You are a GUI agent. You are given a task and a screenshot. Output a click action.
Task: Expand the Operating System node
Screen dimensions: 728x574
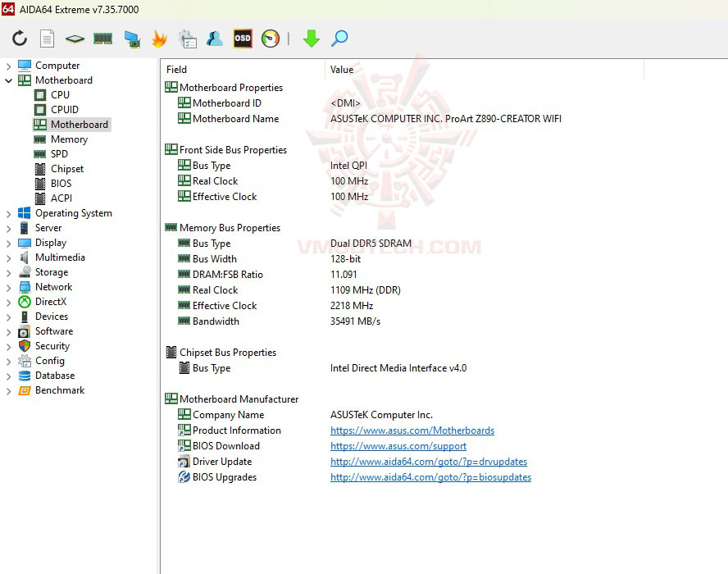8,214
